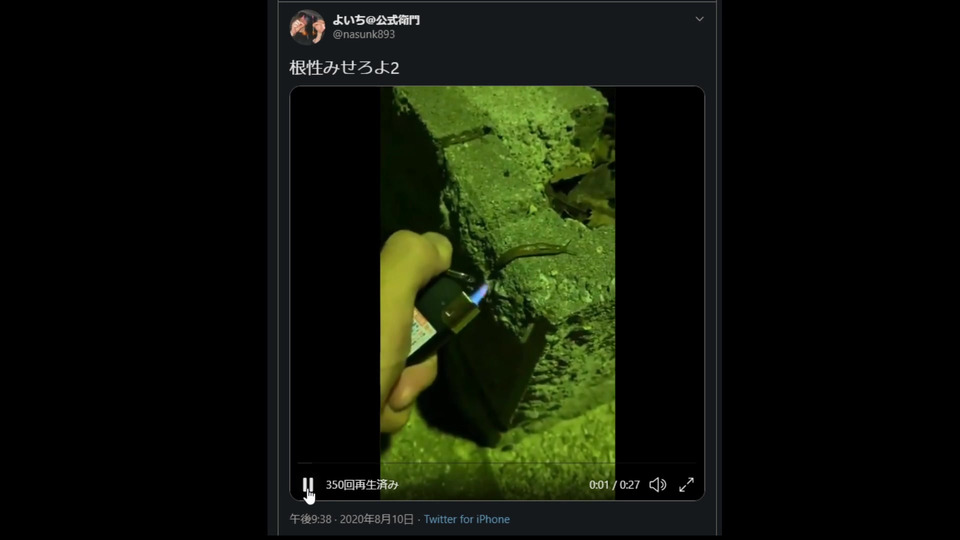Mute the video with the speaker icon
The image size is (960, 540).
[658, 485]
